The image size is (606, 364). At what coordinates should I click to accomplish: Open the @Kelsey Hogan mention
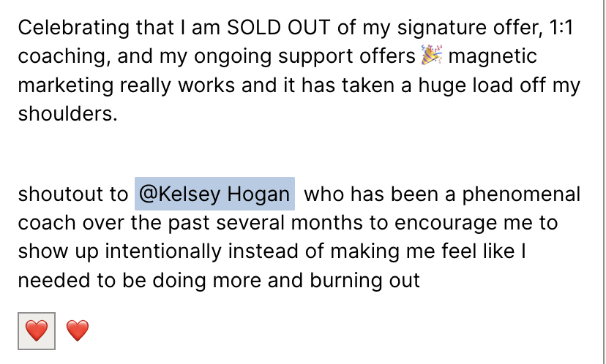click(214, 194)
